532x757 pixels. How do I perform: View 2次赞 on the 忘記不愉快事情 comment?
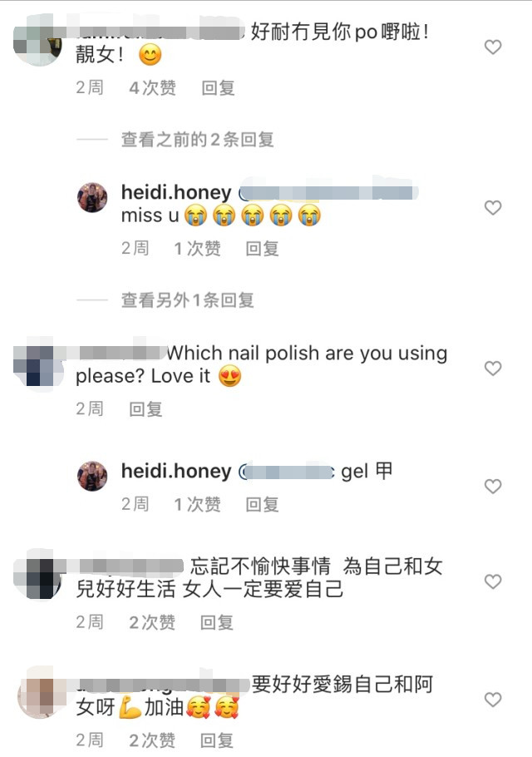pyautogui.click(x=152, y=622)
